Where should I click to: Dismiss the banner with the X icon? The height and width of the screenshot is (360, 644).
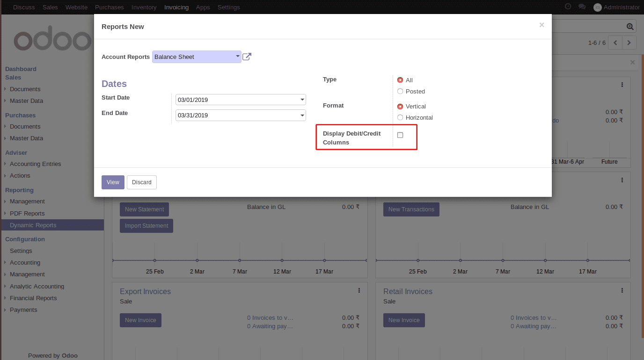632,62
